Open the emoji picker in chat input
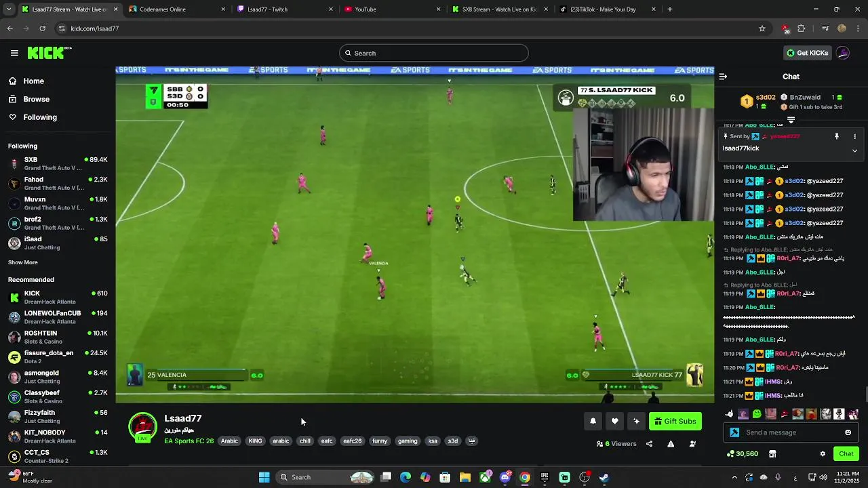Viewport: 868px width, 488px height. (848, 432)
